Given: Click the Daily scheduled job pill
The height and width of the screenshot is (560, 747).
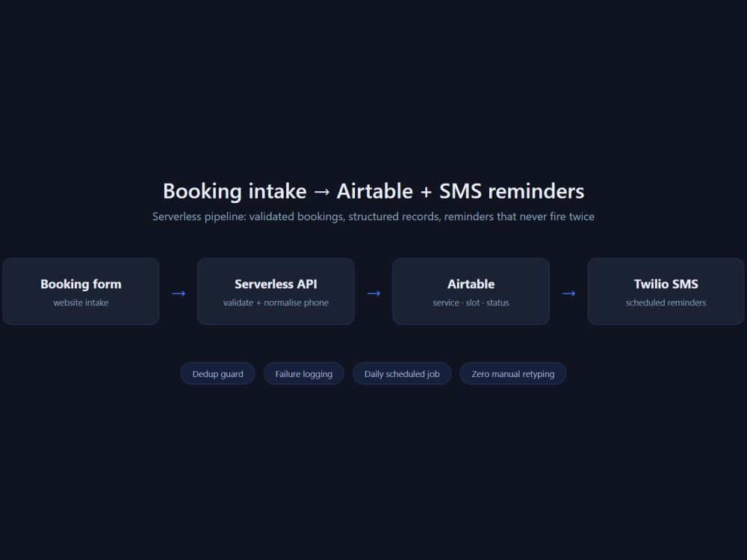Looking at the screenshot, I should tap(402, 374).
